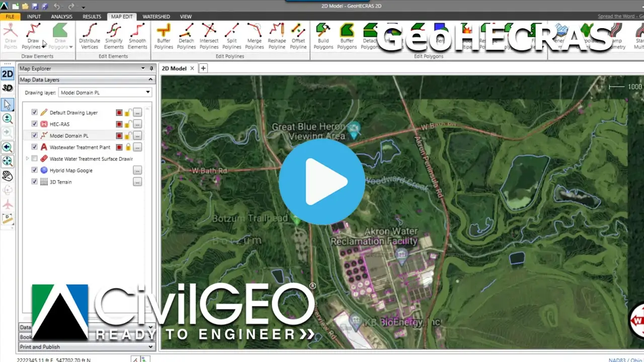Click the Distribute Vertices tool
Screen dimensions: 644x362
tap(89, 35)
